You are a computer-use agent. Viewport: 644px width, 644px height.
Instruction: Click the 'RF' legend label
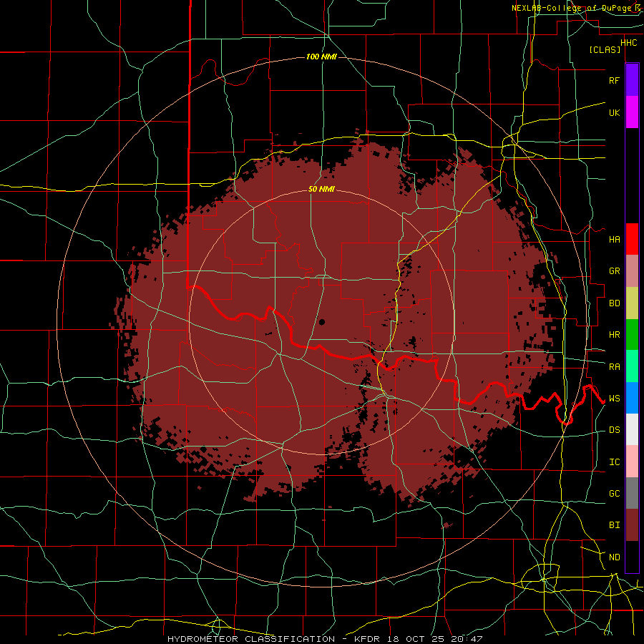click(x=614, y=80)
